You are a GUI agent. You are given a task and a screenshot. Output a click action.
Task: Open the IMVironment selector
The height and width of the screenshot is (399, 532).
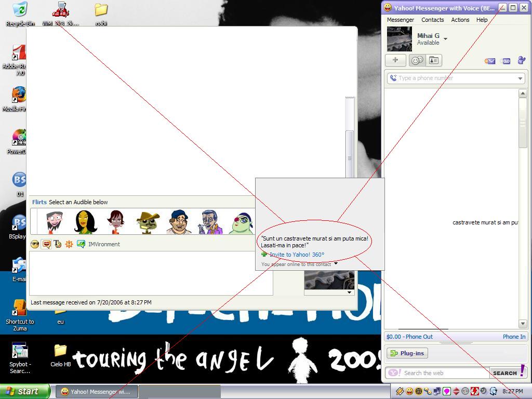(x=98, y=244)
